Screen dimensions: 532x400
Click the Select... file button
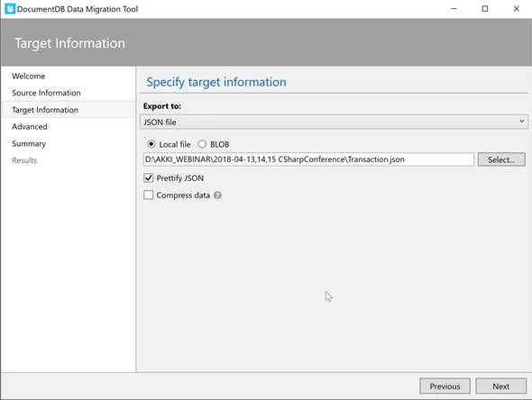pos(501,159)
